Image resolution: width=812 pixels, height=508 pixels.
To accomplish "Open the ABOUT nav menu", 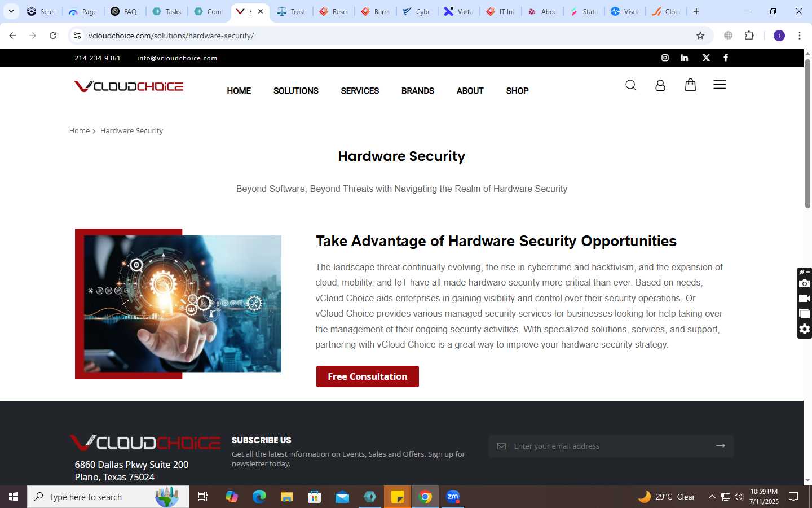I will coord(470,91).
